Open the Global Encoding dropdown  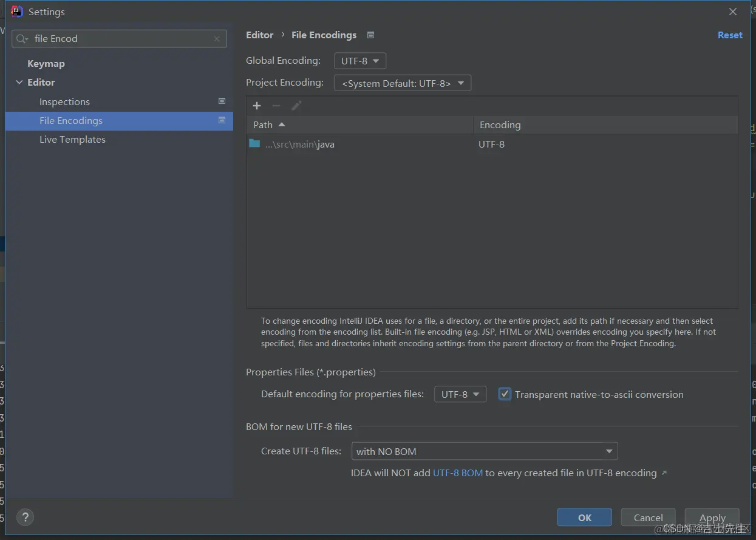(x=360, y=61)
